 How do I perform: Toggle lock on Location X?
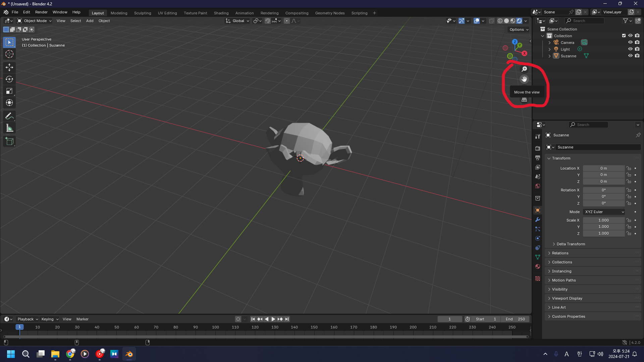coord(629,168)
